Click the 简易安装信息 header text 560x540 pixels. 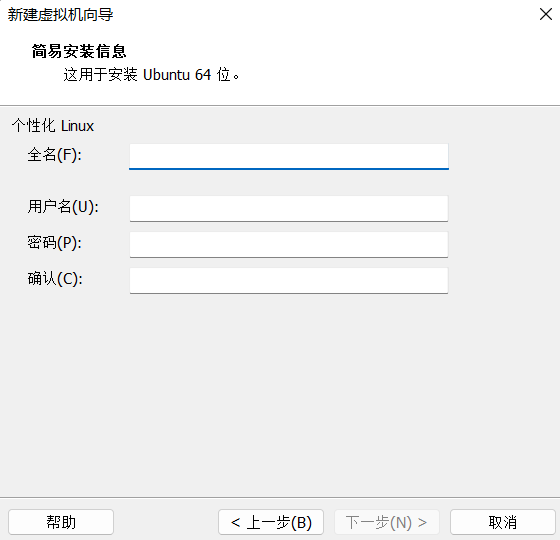(79, 51)
